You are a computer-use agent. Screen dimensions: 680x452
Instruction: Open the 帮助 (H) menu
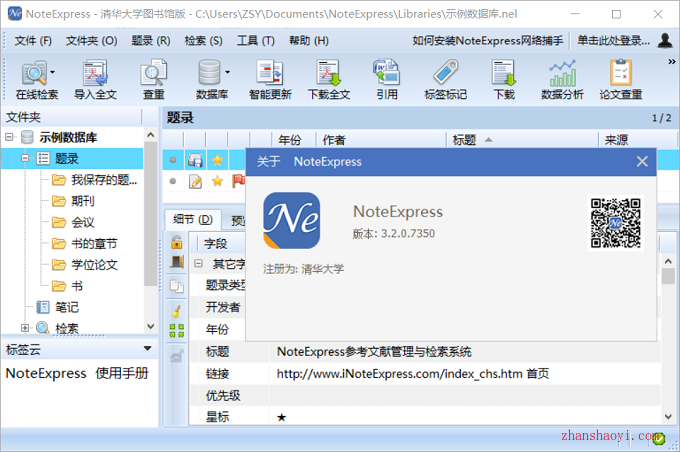click(309, 41)
